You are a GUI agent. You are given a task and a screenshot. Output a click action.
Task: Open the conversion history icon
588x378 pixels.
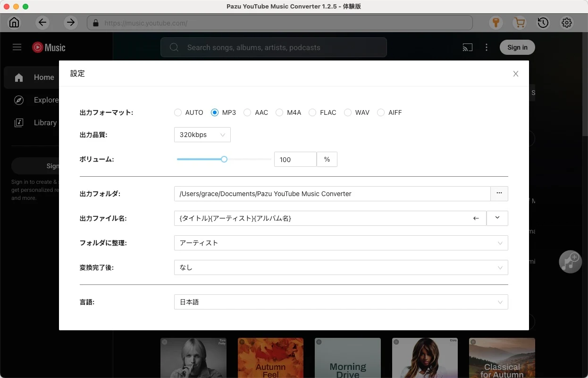point(543,23)
